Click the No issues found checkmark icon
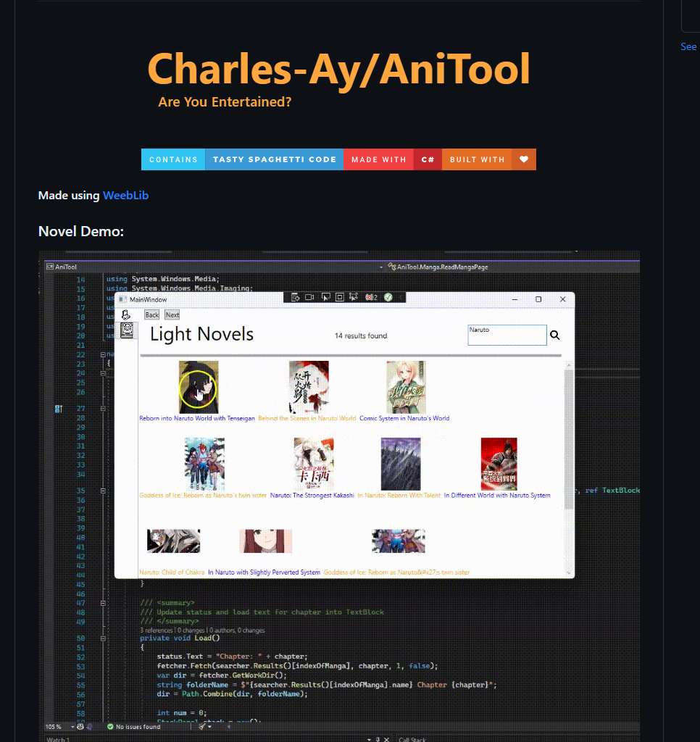Viewport: 700px width, 742px height. click(110, 726)
